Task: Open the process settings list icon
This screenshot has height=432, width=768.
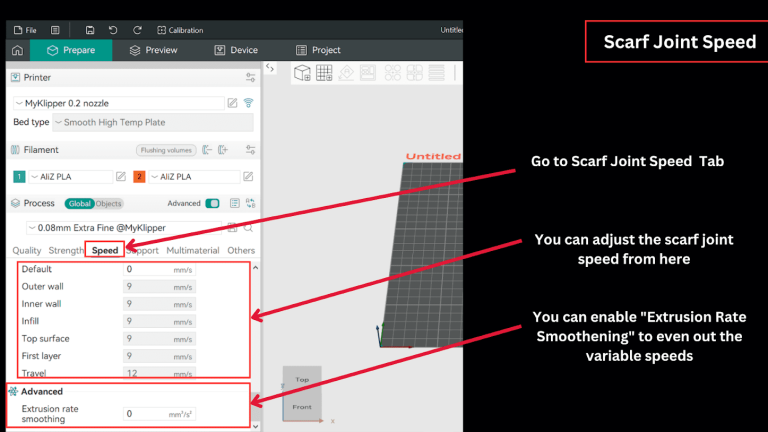Action: click(235, 203)
